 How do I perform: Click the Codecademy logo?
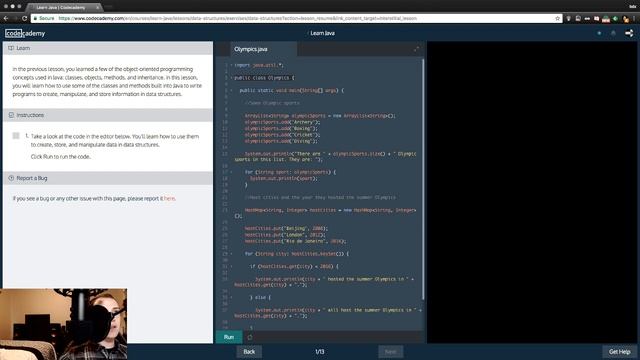pos(25,33)
